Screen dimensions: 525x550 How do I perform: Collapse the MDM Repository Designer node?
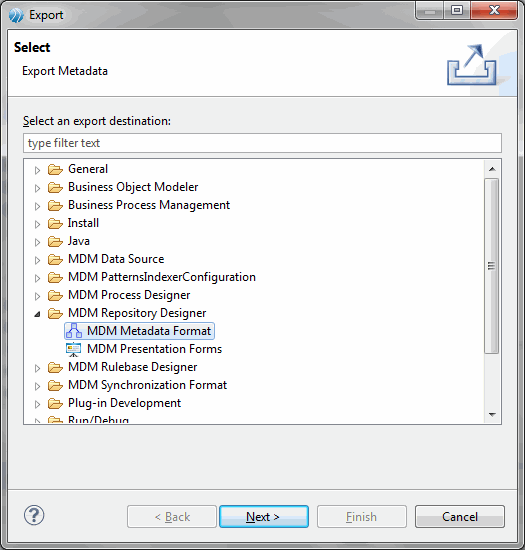pyautogui.click(x=37, y=314)
